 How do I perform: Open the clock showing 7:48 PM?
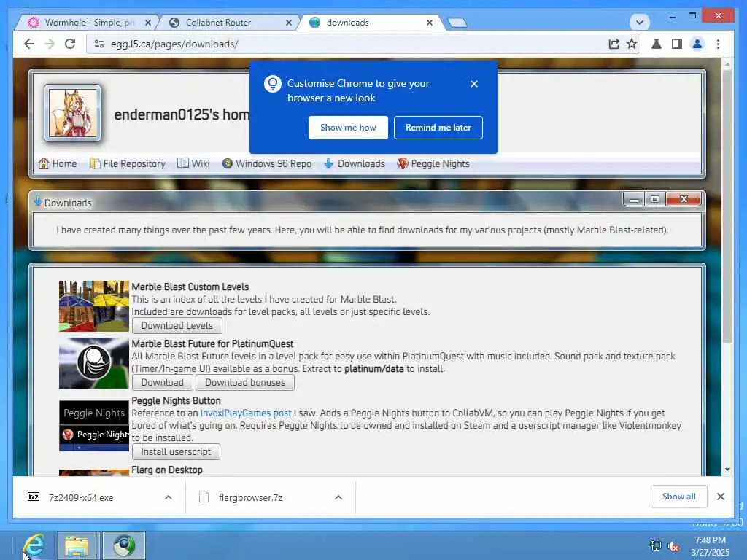[x=710, y=546]
